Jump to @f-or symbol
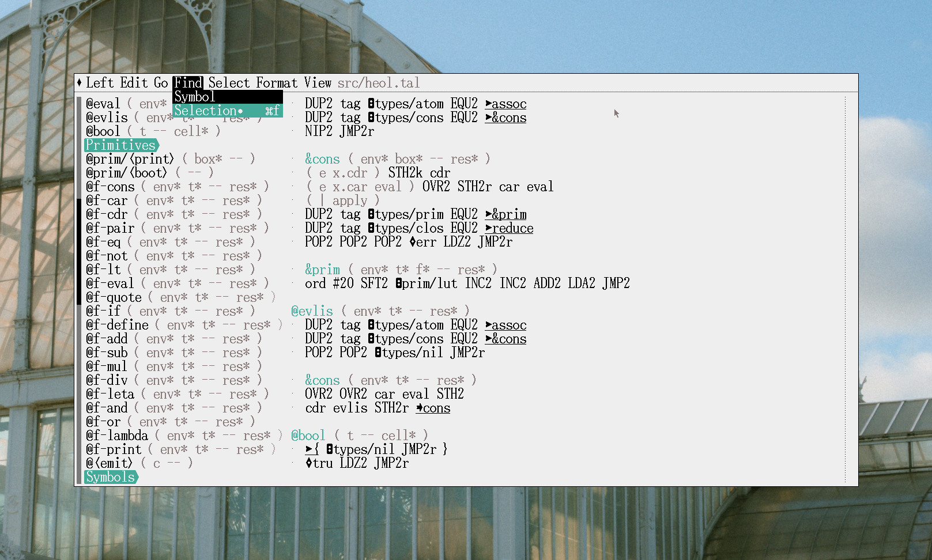 103,422
